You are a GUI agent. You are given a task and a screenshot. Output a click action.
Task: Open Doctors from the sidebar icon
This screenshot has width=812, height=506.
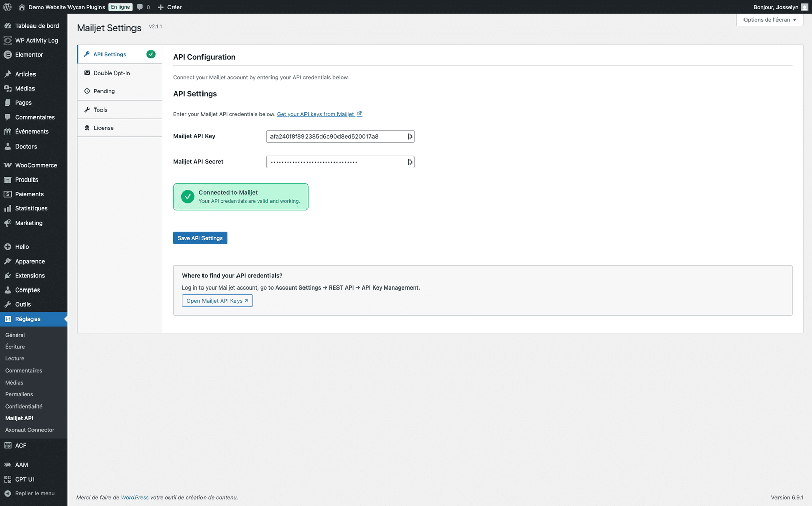(7, 146)
